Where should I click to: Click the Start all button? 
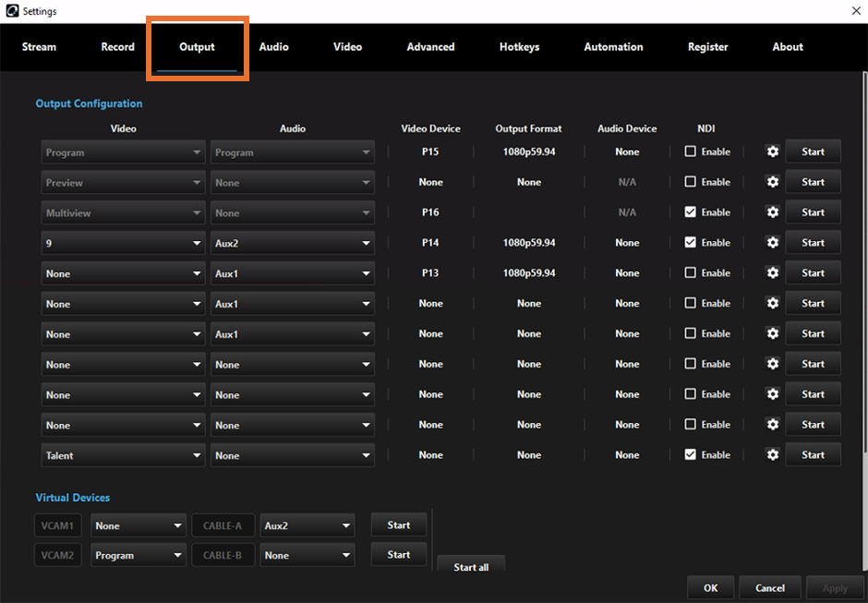[x=471, y=566]
